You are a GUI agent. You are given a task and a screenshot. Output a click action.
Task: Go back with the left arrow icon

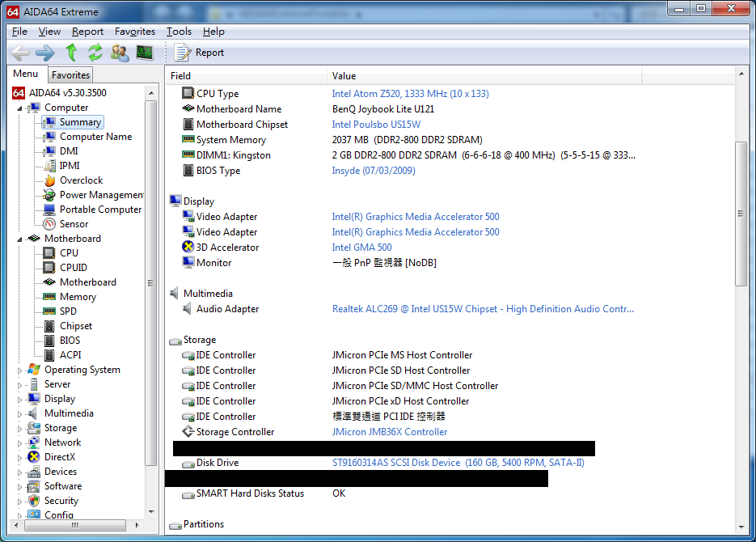pos(20,53)
